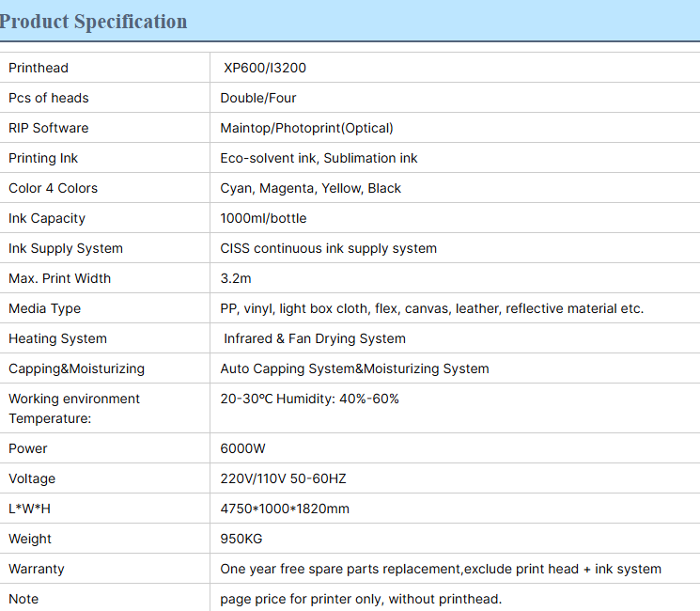700x611 pixels.
Task: Select the Cyan, Magenta, Yellow, Black value
Action: click(x=310, y=188)
